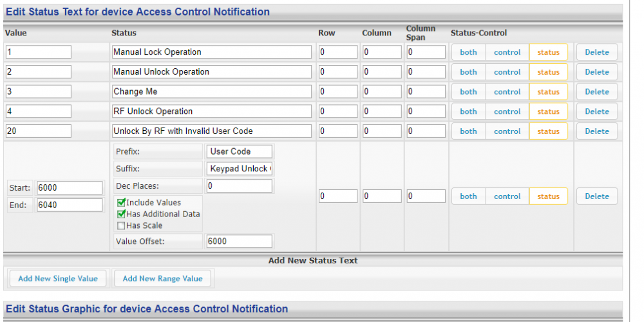Choose control for Unlock By RF Invalid row
The width and height of the screenshot is (644, 322).
pyautogui.click(x=507, y=131)
